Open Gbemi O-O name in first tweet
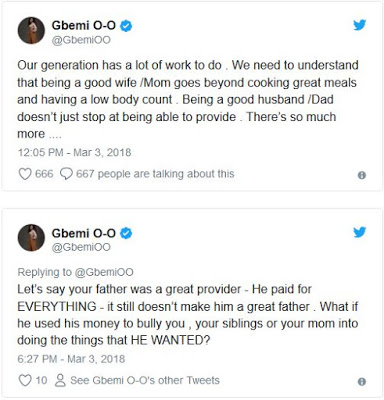The image size is (384, 400). click(83, 25)
